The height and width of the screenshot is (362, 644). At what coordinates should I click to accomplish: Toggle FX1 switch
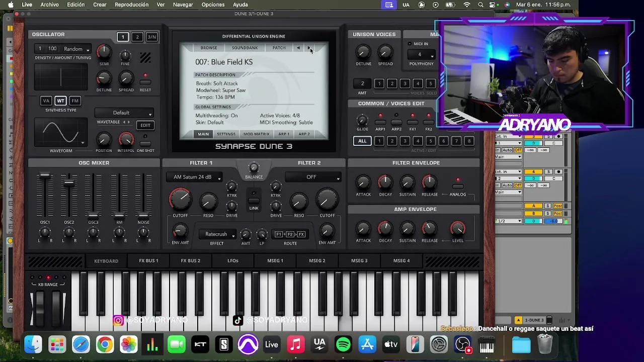click(413, 122)
